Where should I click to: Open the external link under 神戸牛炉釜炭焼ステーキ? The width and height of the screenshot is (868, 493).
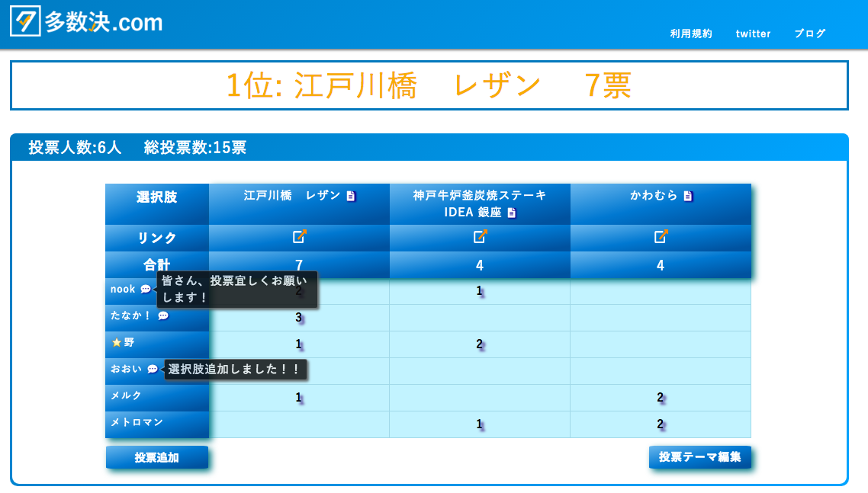tap(480, 237)
